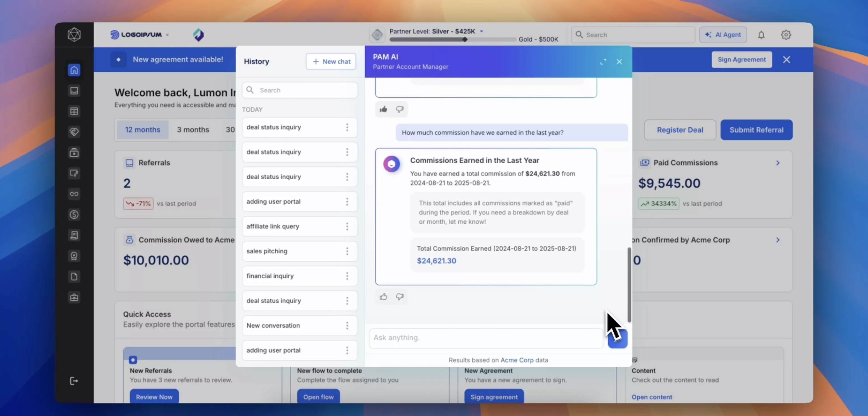Open the inbox tray icon in sidebar
868x416 pixels.
point(74,90)
